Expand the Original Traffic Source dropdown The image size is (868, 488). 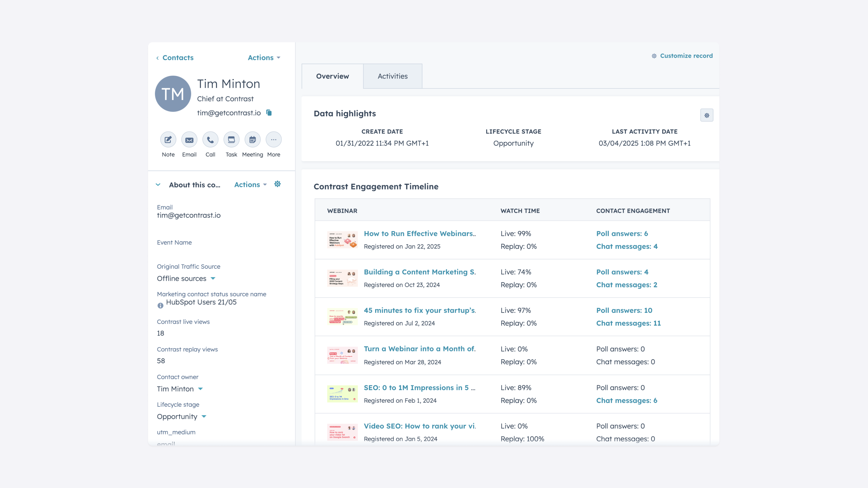(x=213, y=278)
